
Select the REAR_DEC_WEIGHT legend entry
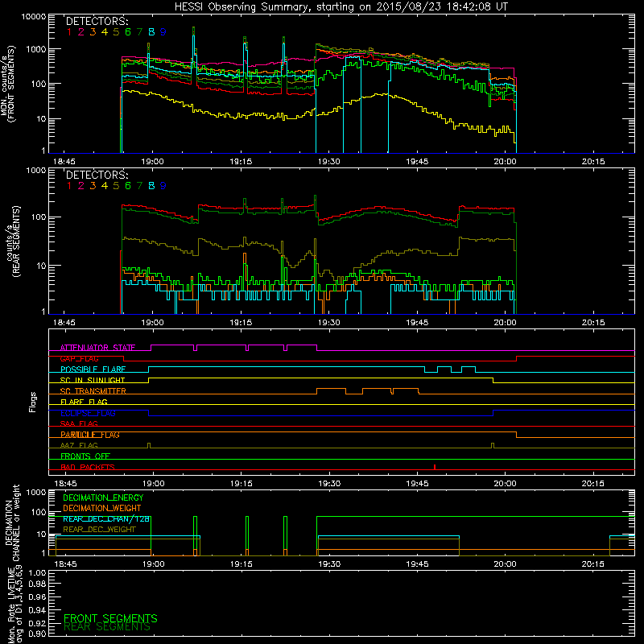coord(99,530)
